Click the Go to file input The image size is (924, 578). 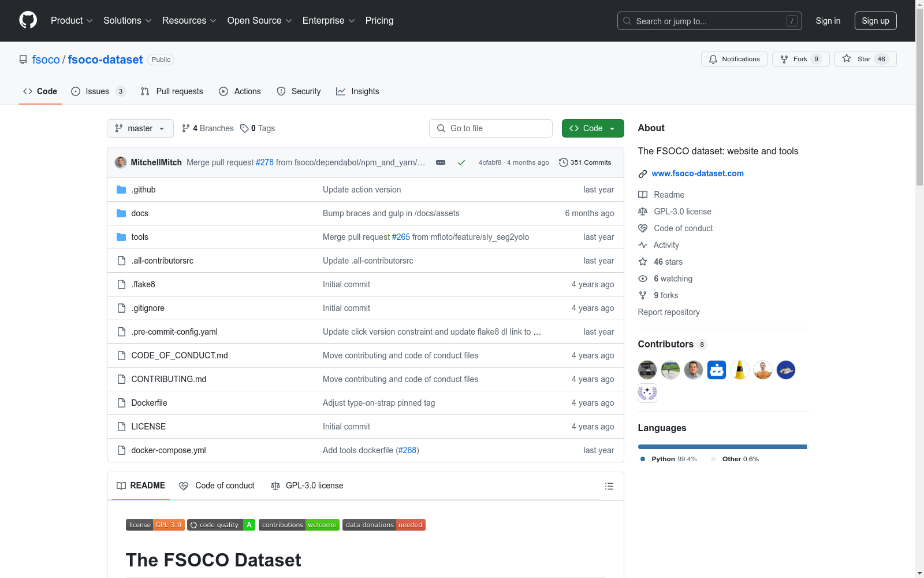pyautogui.click(x=491, y=128)
